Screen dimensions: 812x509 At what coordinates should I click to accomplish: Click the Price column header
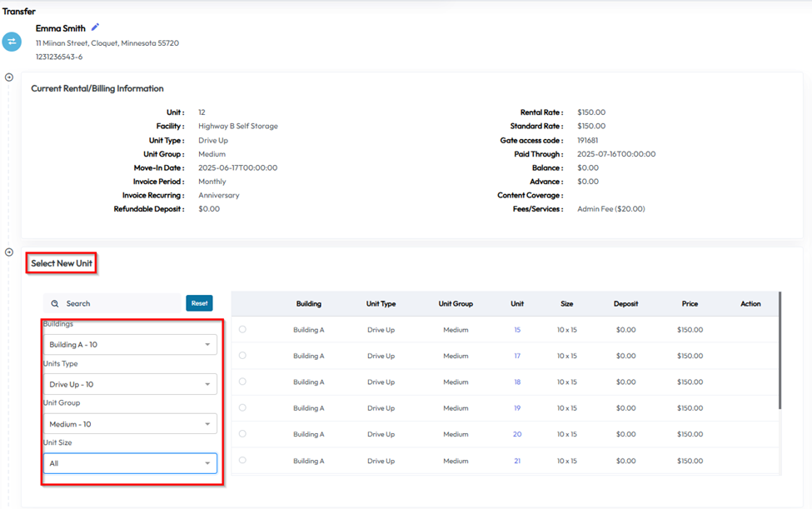tap(690, 304)
